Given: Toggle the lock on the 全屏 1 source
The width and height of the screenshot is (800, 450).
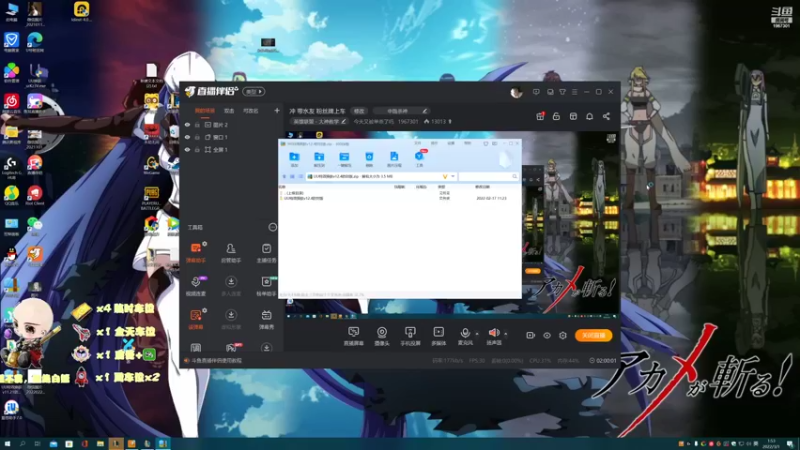Looking at the screenshot, I should pyautogui.click(x=197, y=149).
